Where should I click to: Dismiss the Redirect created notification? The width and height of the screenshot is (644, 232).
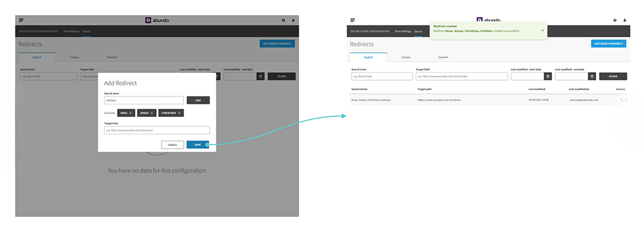point(543,30)
